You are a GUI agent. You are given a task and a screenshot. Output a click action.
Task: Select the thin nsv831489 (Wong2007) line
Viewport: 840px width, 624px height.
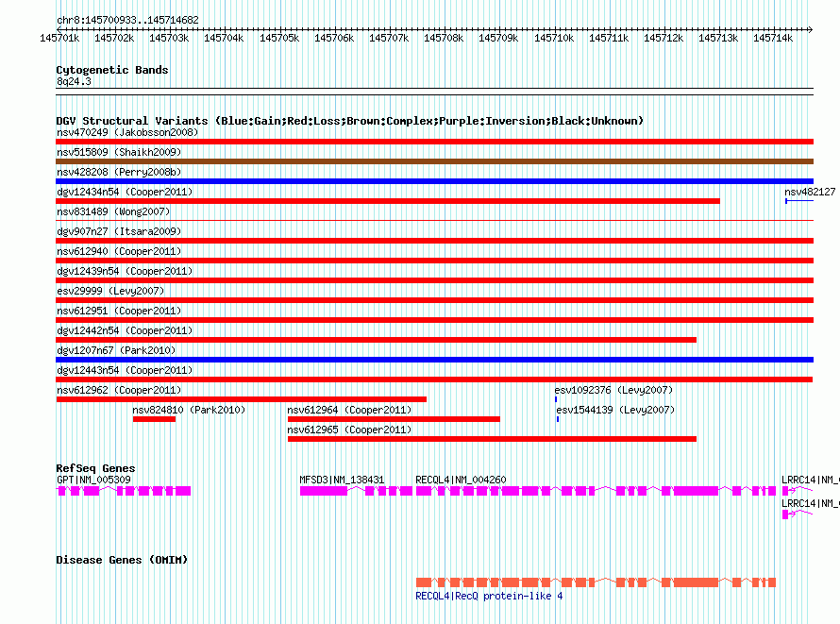point(434,220)
